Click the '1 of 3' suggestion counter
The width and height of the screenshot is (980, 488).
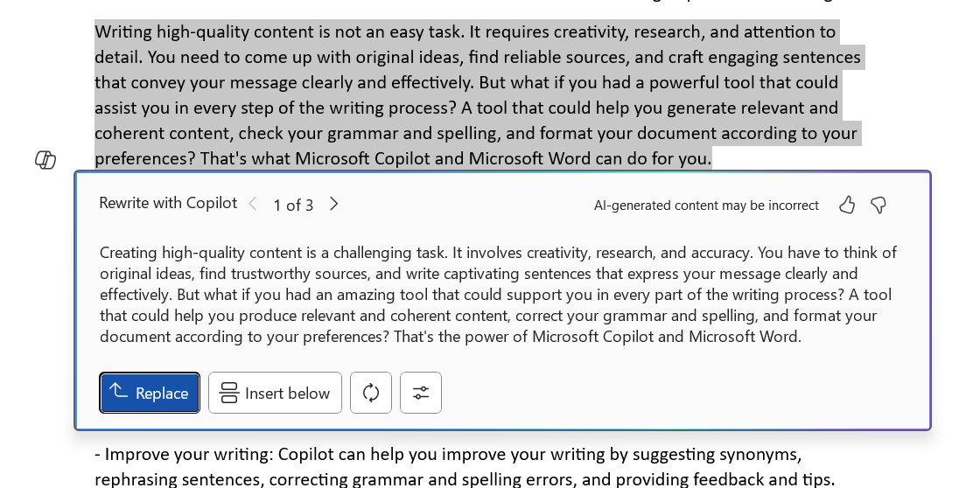(293, 205)
